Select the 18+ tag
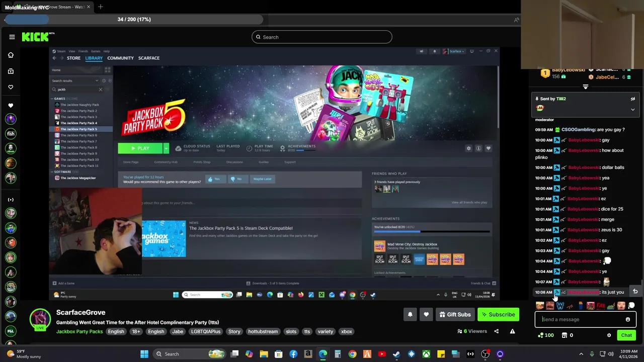 [136, 332]
